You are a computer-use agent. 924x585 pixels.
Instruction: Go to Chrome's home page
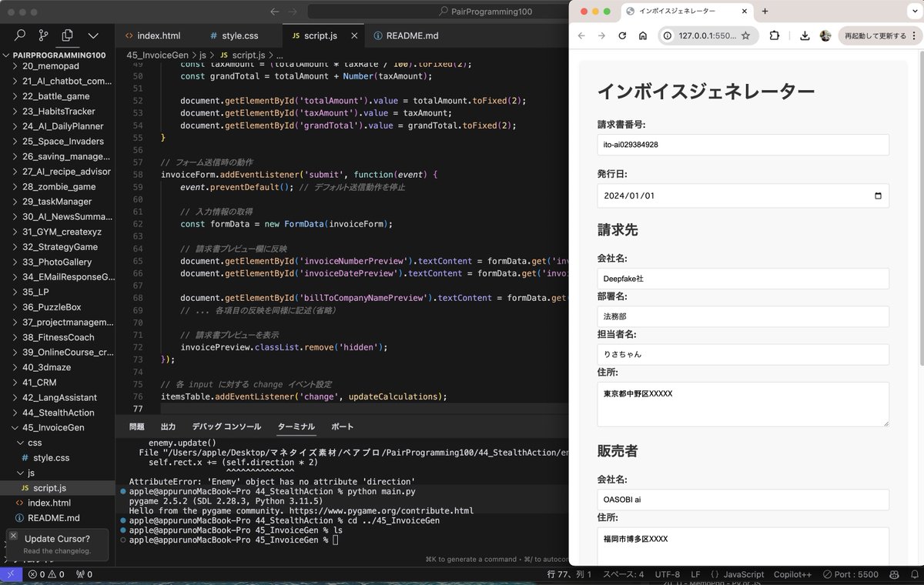[x=643, y=35]
